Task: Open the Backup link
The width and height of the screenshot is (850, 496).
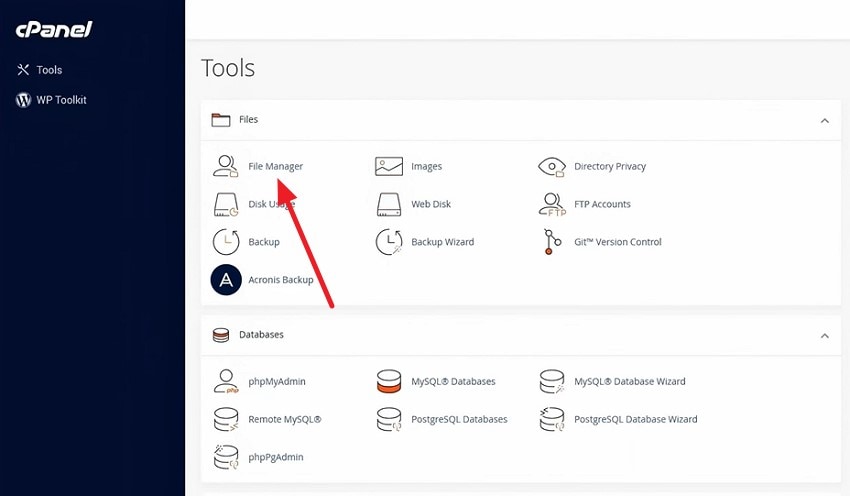Action: 264,242
